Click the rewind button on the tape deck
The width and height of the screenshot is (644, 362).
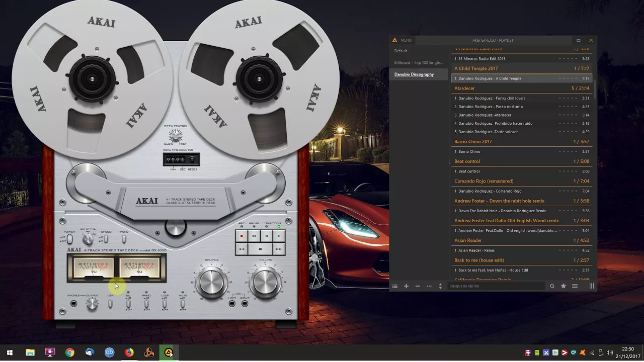(x=242, y=248)
